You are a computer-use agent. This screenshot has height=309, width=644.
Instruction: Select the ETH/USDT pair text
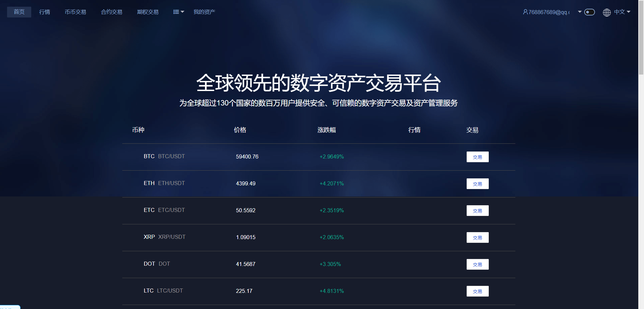(x=171, y=183)
